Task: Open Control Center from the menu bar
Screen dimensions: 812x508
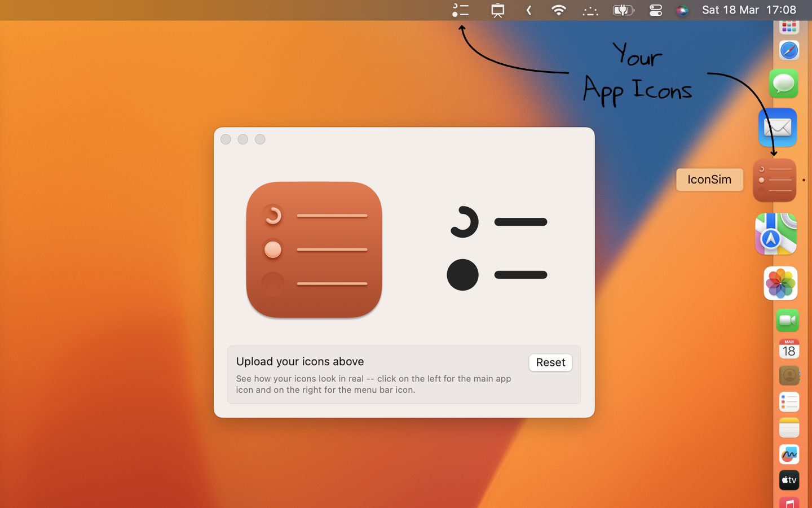Action: click(655, 10)
